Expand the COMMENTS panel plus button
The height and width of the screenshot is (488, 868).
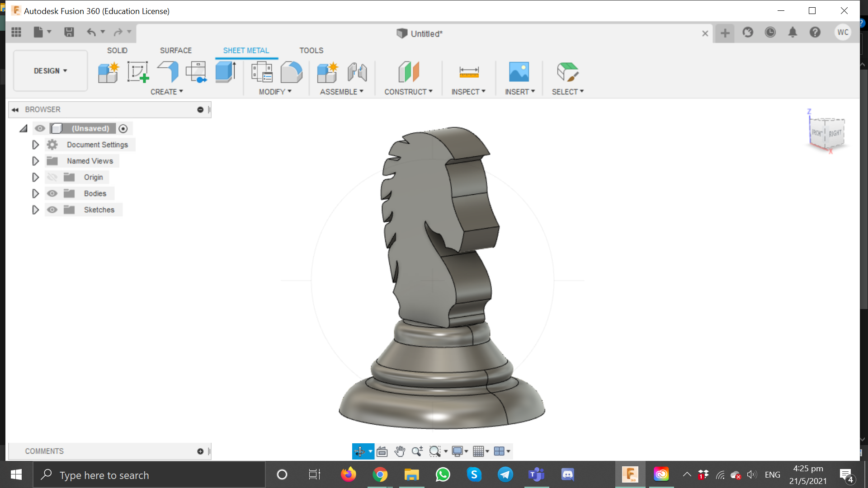pyautogui.click(x=200, y=451)
